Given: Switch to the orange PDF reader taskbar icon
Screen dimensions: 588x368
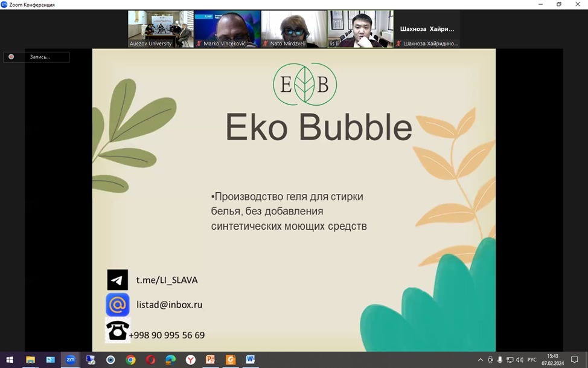Looking at the screenshot, I should coord(231,360).
